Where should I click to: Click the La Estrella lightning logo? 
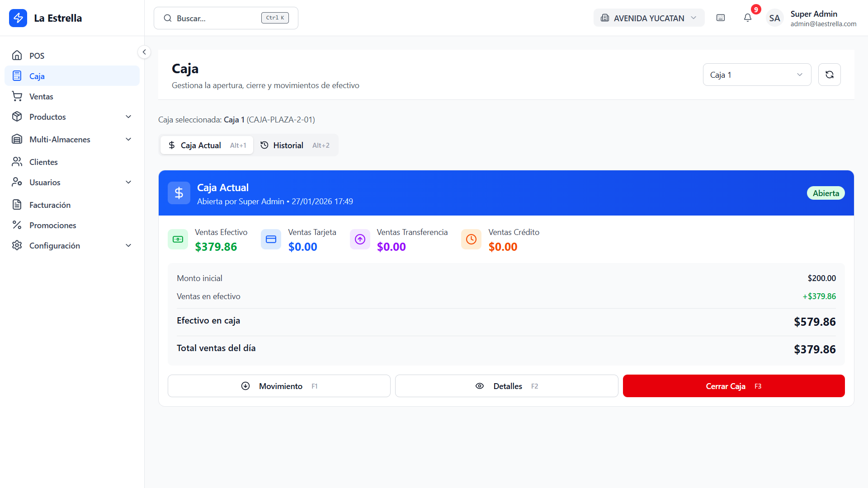(x=18, y=18)
